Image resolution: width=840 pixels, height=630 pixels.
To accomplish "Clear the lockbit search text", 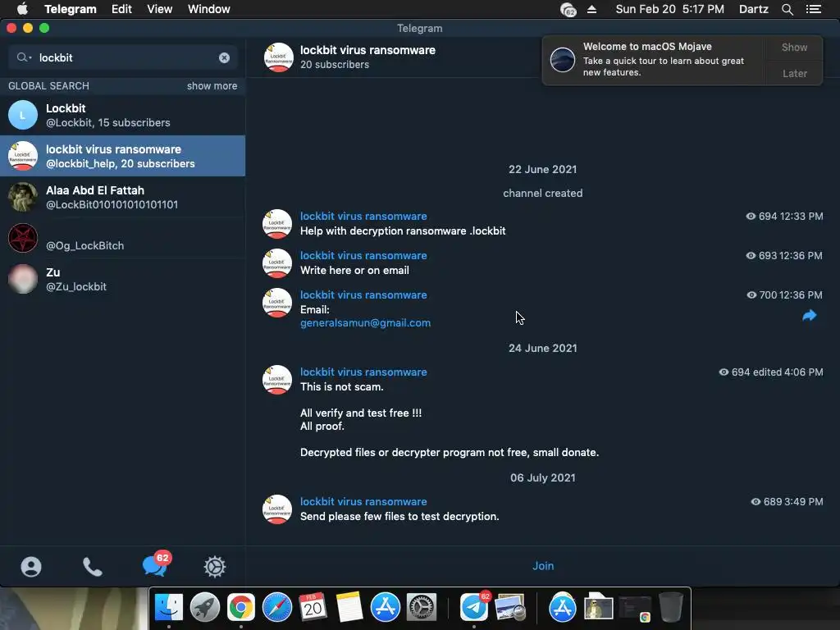I will [x=225, y=58].
